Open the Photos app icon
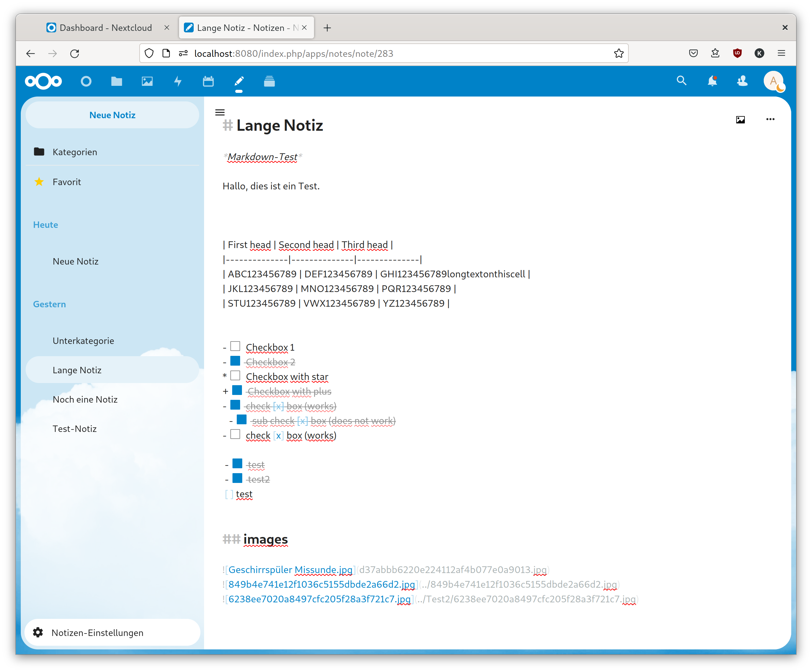 click(147, 81)
